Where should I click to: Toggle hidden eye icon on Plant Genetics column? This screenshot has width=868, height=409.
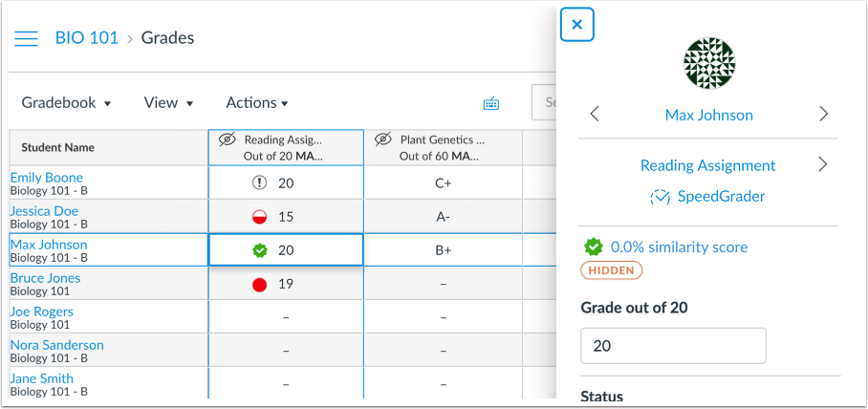[x=382, y=140]
